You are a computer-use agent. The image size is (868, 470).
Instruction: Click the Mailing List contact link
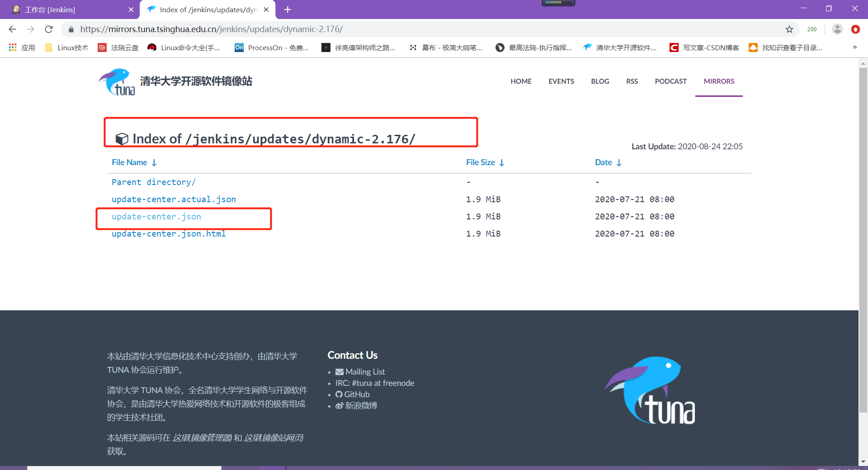point(360,372)
